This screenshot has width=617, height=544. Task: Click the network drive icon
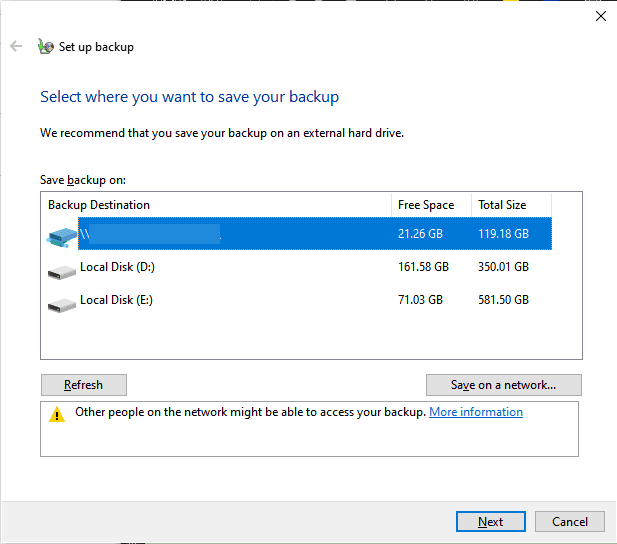(61, 236)
